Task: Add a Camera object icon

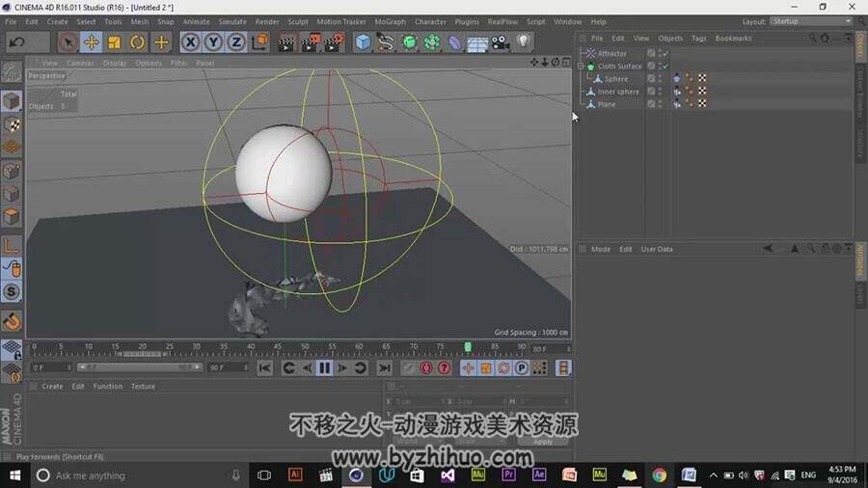Action: 500,42
